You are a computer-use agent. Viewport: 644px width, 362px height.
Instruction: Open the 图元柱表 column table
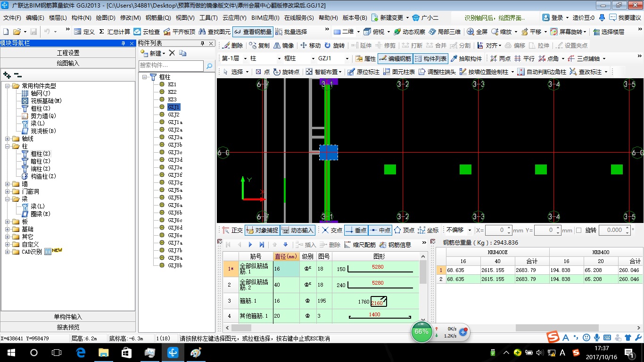[399, 72]
